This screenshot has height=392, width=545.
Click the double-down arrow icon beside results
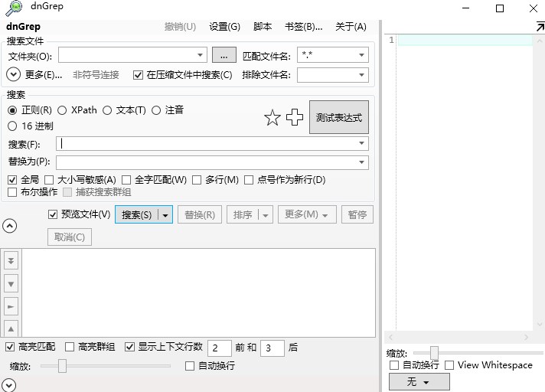(x=11, y=261)
